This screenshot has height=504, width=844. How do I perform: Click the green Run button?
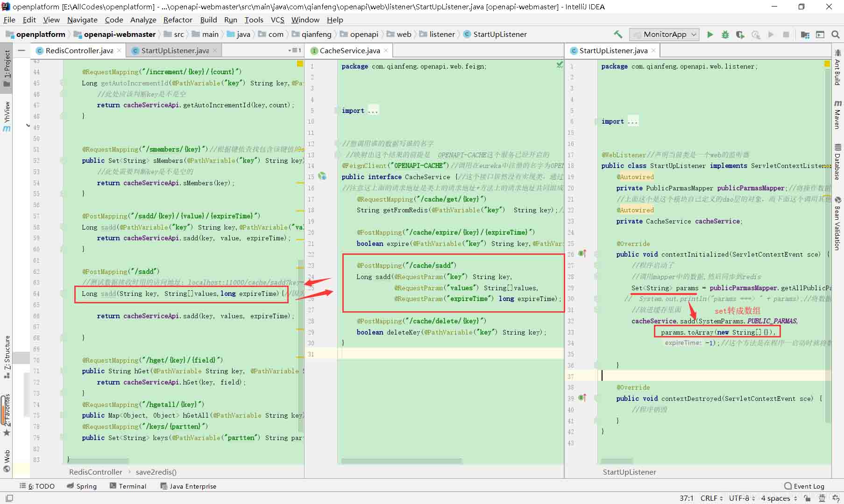point(710,35)
